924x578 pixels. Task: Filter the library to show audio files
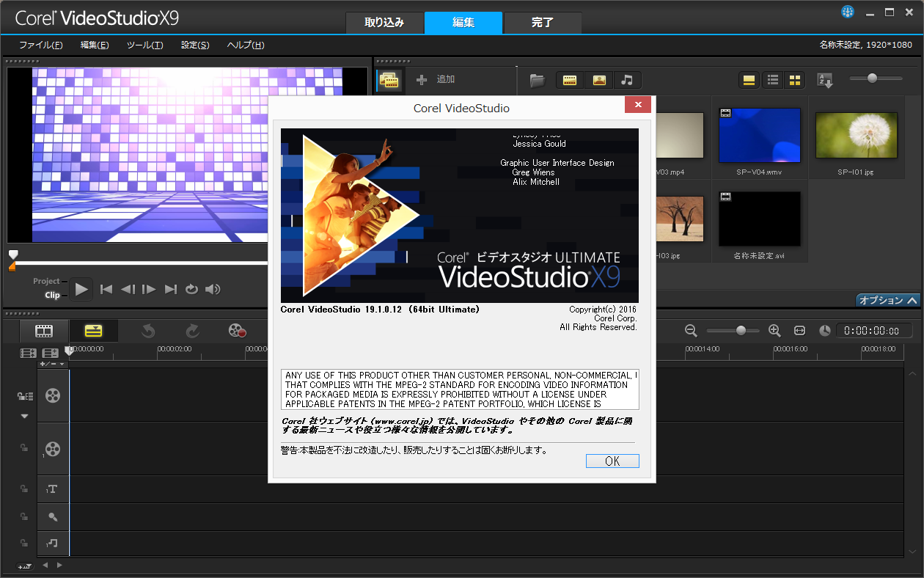[x=628, y=80]
